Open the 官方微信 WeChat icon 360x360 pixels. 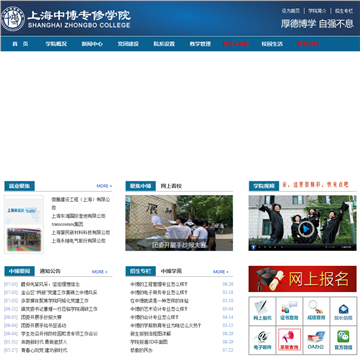coord(343,340)
